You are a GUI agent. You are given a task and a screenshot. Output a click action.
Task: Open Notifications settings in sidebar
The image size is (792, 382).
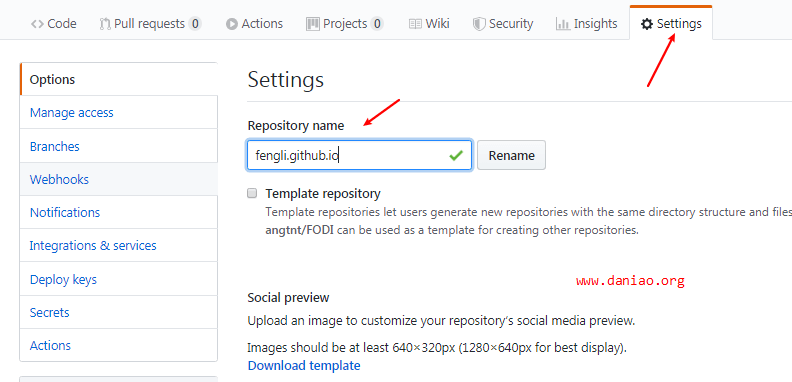coord(119,212)
